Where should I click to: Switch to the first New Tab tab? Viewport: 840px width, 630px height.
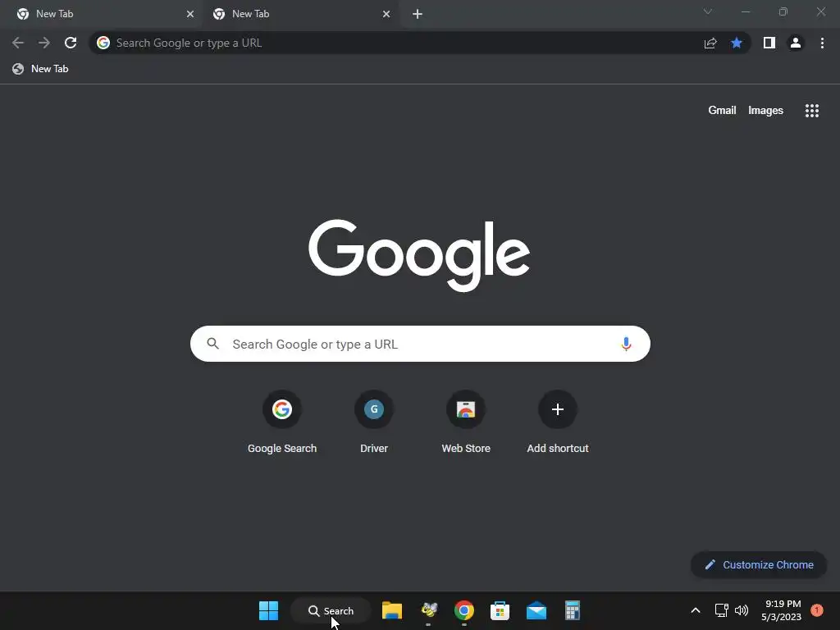point(101,14)
